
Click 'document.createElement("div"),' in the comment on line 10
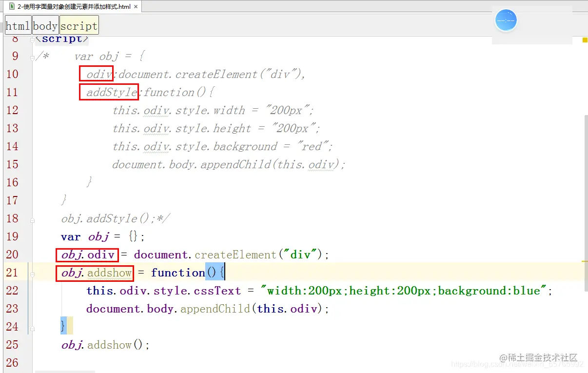tap(212, 75)
